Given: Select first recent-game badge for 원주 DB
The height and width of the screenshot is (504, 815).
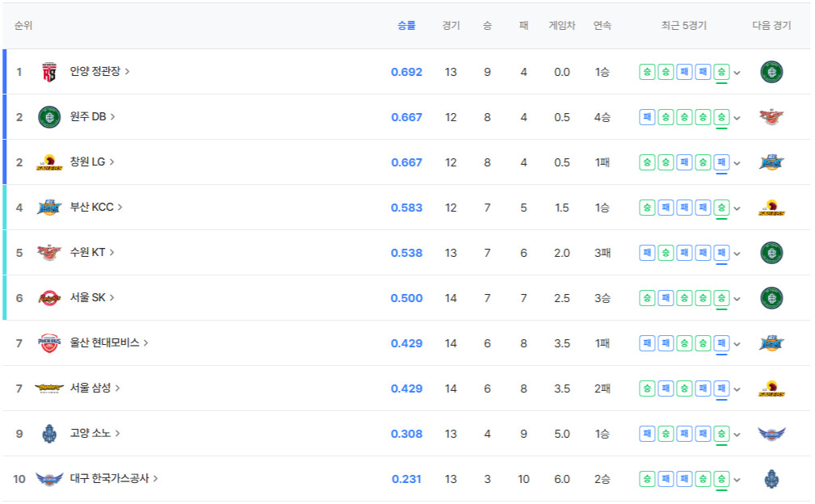Looking at the screenshot, I should click(x=647, y=117).
